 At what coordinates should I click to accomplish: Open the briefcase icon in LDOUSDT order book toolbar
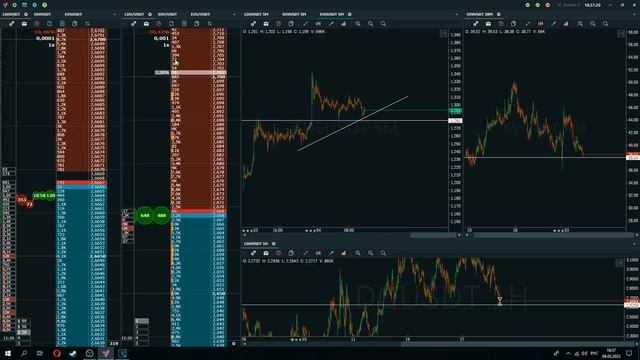click(x=24, y=24)
